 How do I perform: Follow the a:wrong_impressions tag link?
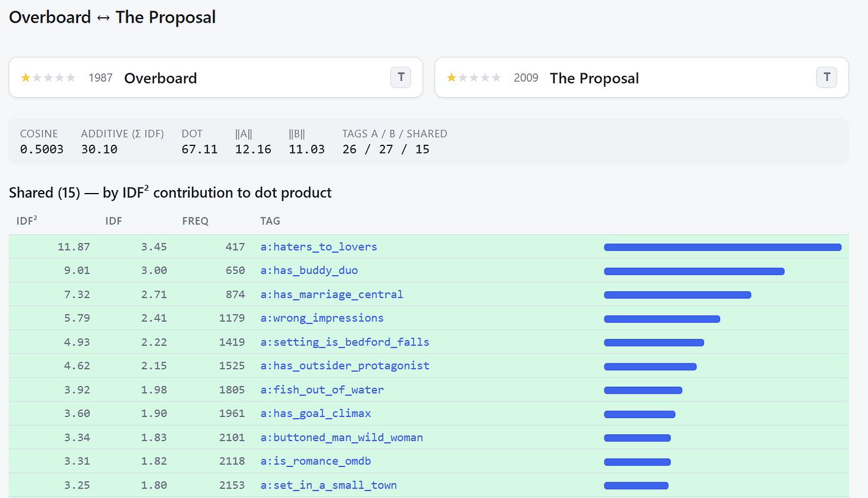pos(322,318)
